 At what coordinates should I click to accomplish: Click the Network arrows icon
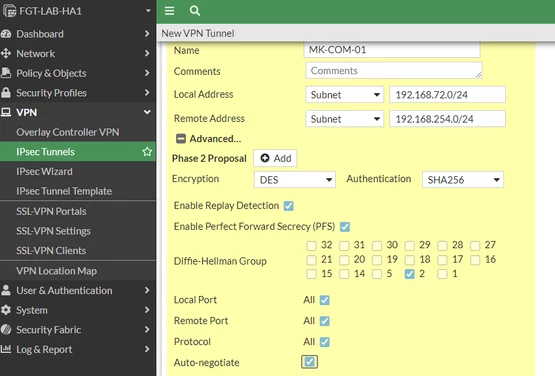tap(6, 53)
